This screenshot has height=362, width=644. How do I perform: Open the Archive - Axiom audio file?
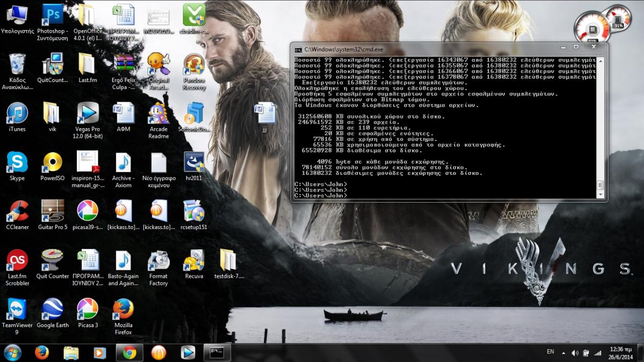coord(123,162)
